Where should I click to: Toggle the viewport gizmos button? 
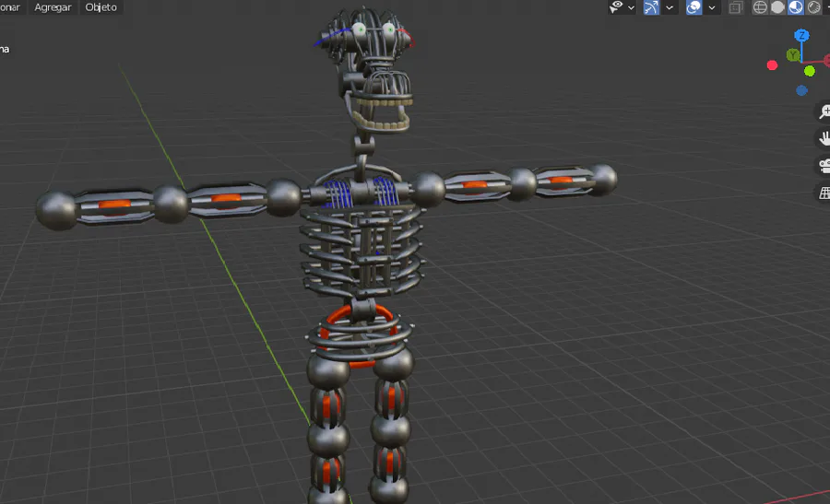coord(651,7)
